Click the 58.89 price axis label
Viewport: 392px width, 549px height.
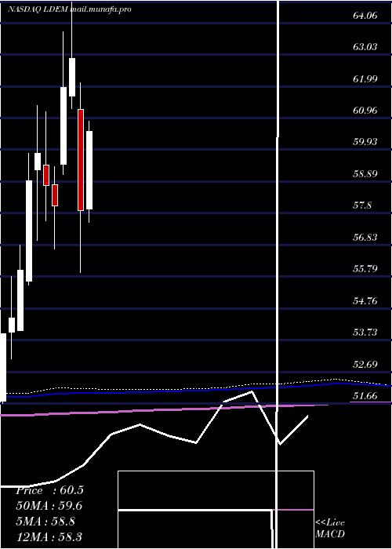(x=365, y=173)
